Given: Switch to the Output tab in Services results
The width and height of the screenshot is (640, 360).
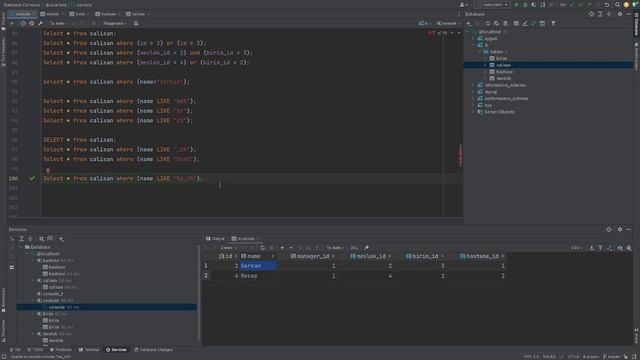Looking at the screenshot, I should coord(215,239).
